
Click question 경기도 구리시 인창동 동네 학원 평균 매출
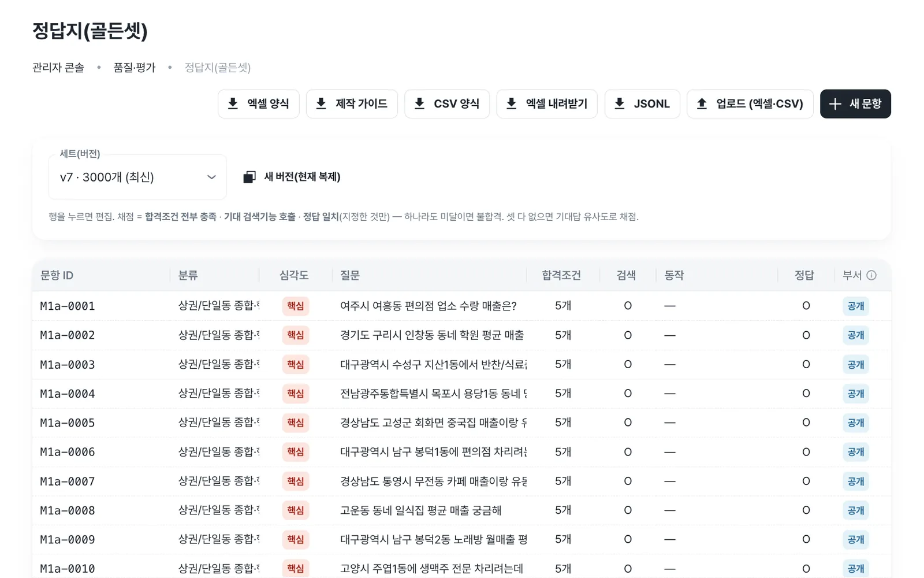[x=432, y=335]
